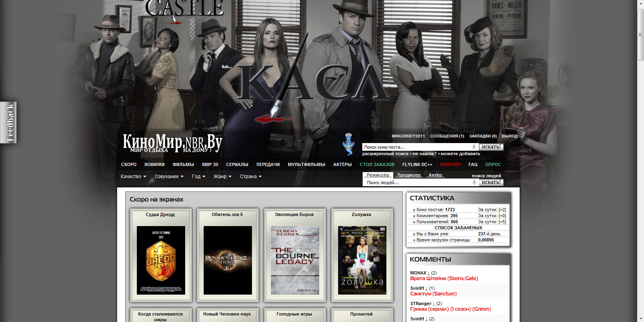Open the МУЛЬТФИЛЬМЫ menu item
Viewport: 644px width, 322px height.
click(306, 164)
